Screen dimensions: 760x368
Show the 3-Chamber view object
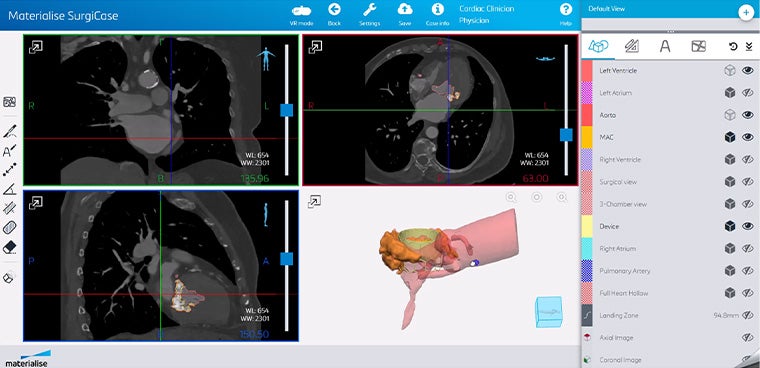pyautogui.click(x=748, y=204)
